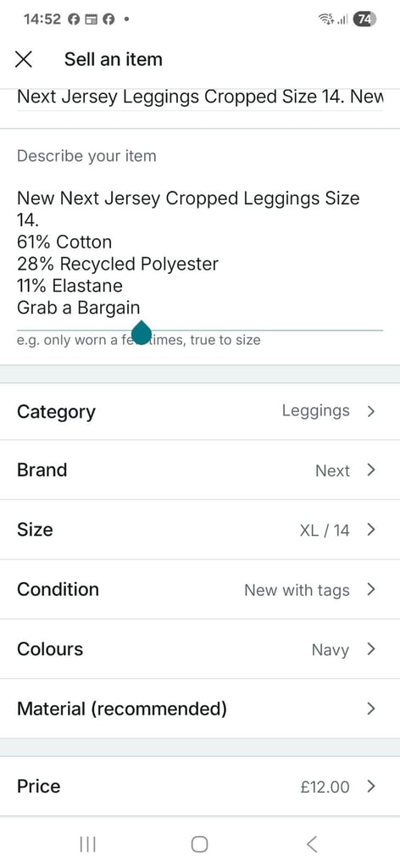The height and width of the screenshot is (868, 400).
Task: Tap the Navy colour value
Action: click(x=331, y=650)
